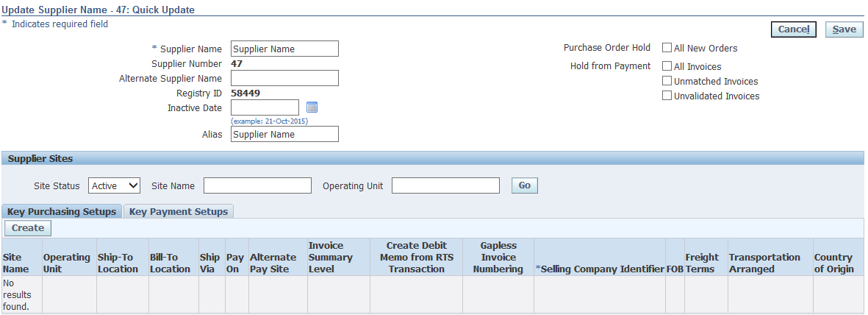The width and height of the screenshot is (868, 315).
Task: Click the Country of Origin column header
Action: point(833,263)
